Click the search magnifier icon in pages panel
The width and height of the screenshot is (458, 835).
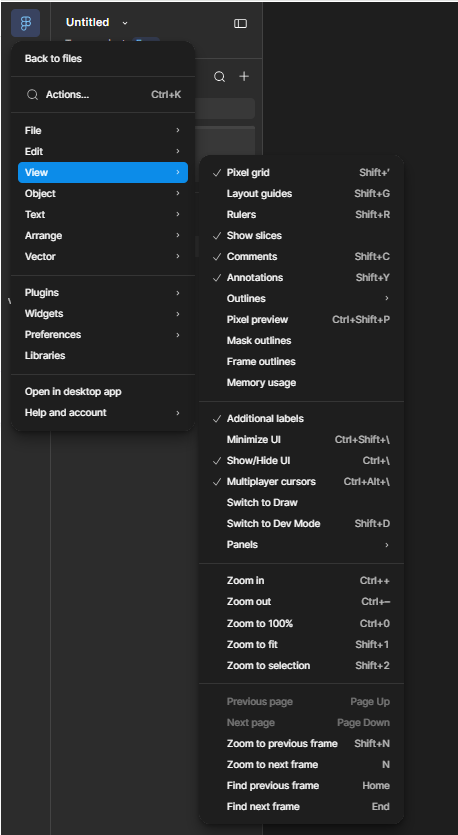pyautogui.click(x=219, y=77)
